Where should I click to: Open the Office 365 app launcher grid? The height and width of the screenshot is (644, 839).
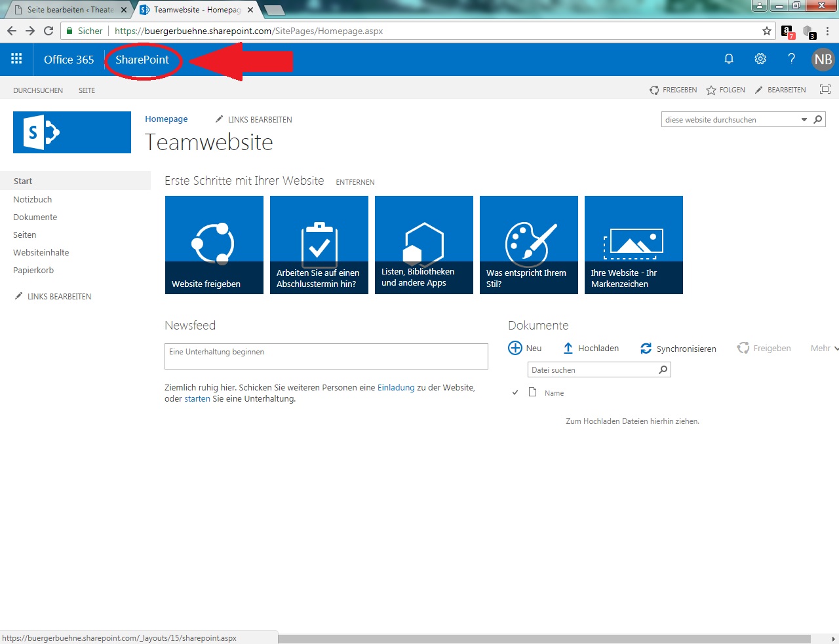pos(16,59)
